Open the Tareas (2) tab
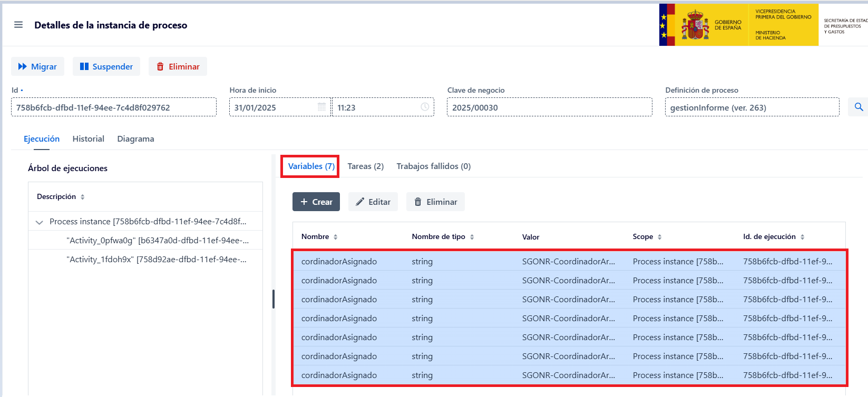 366,166
